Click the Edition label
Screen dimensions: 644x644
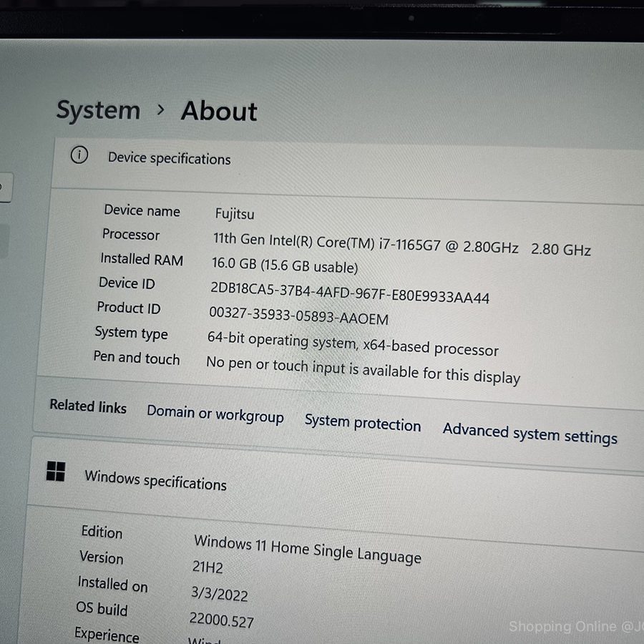[x=102, y=532]
